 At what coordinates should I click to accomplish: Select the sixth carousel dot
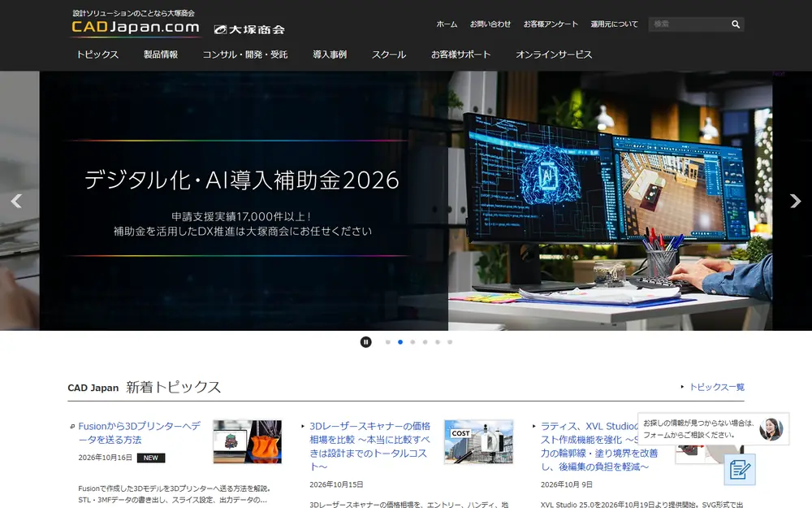click(450, 342)
